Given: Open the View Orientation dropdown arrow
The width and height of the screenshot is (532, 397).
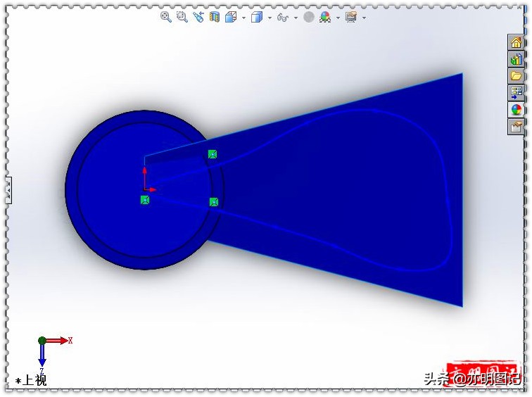Looking at the screenshot, I should point(243,18).
